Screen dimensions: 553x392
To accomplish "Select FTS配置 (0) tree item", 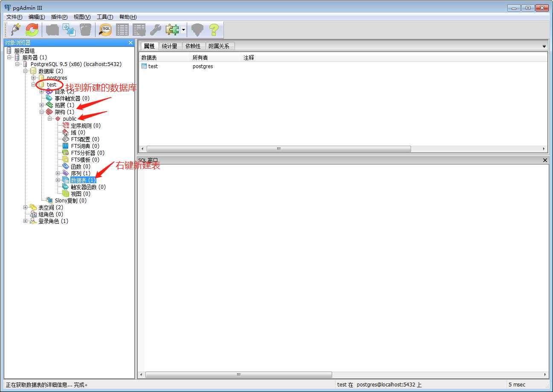I will (x=85, y=139).
